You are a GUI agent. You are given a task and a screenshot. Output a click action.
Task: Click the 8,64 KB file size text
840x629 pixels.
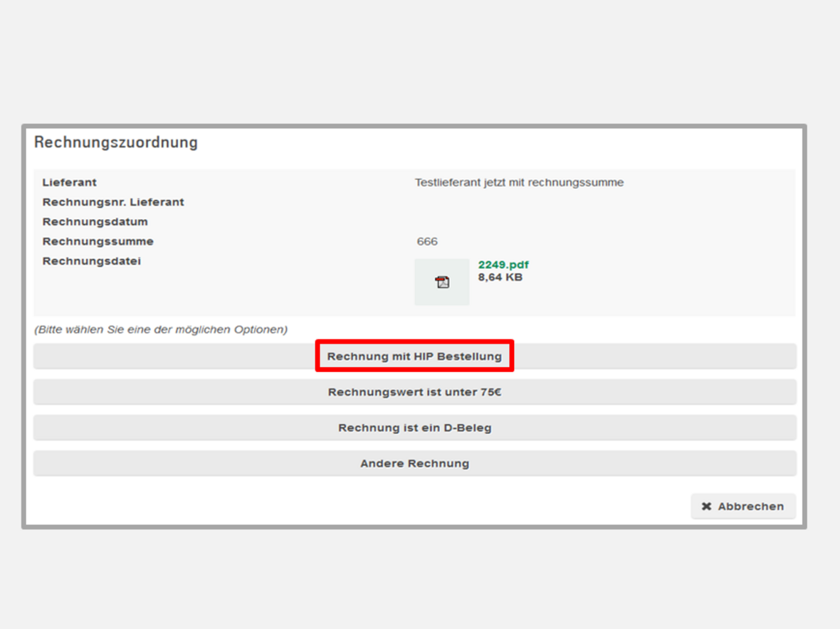coord(500,277)
